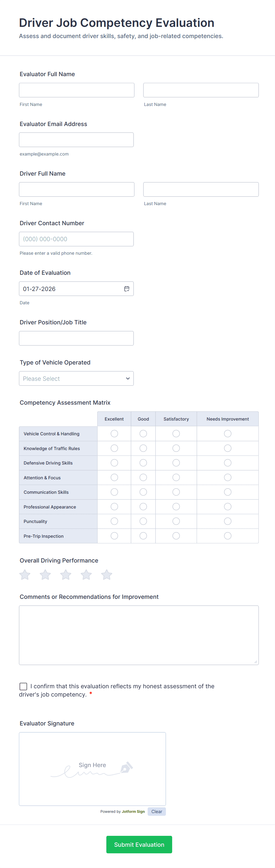This screenshot has width=275, height=868.
Task: Open the calendar icon in Date of Evaluation
Action: 127,288
